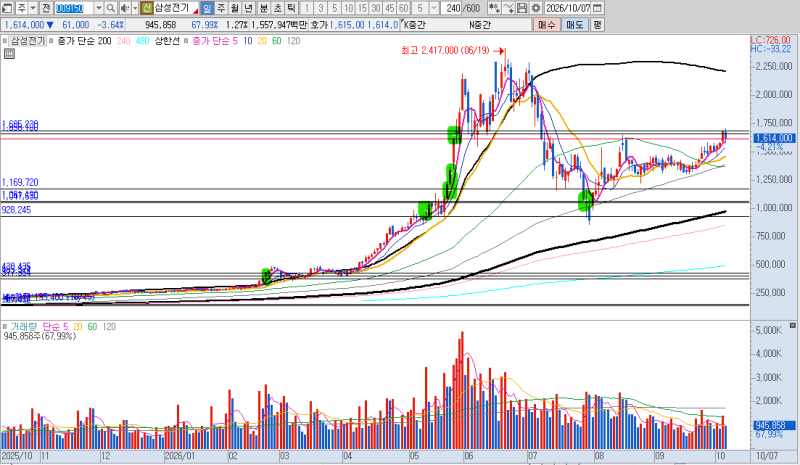Click the 10/07 date label bottom-right
The width and height of the screenshot is (800, 465).
pos(767,455)
